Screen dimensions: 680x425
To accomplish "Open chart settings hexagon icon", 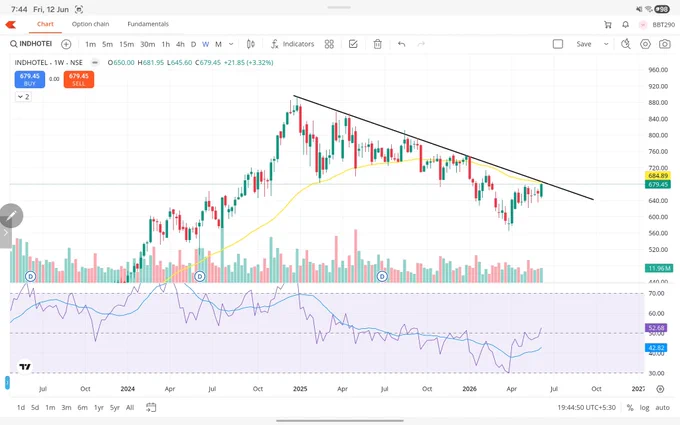I will pyautogui.click(x=645, y=44).
